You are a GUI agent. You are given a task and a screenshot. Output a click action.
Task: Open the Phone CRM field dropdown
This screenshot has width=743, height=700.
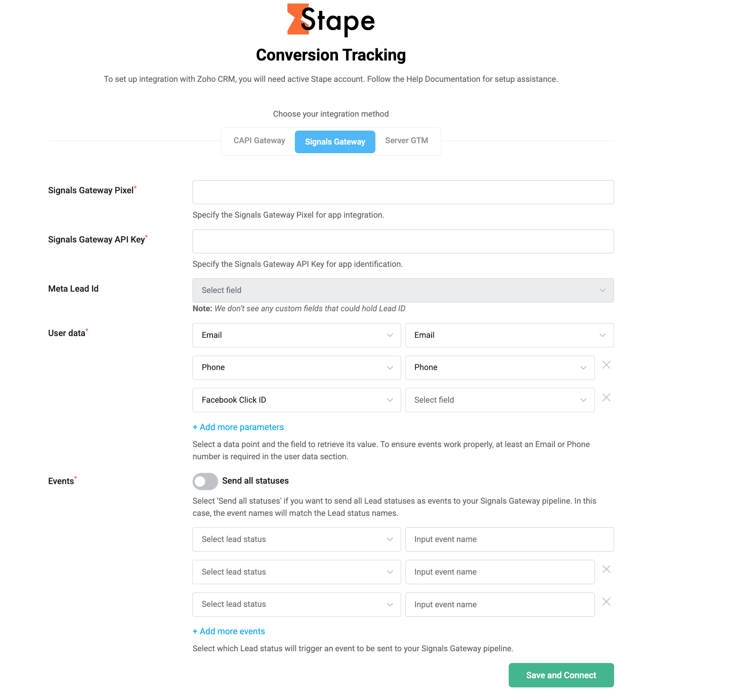click(500, 367)
